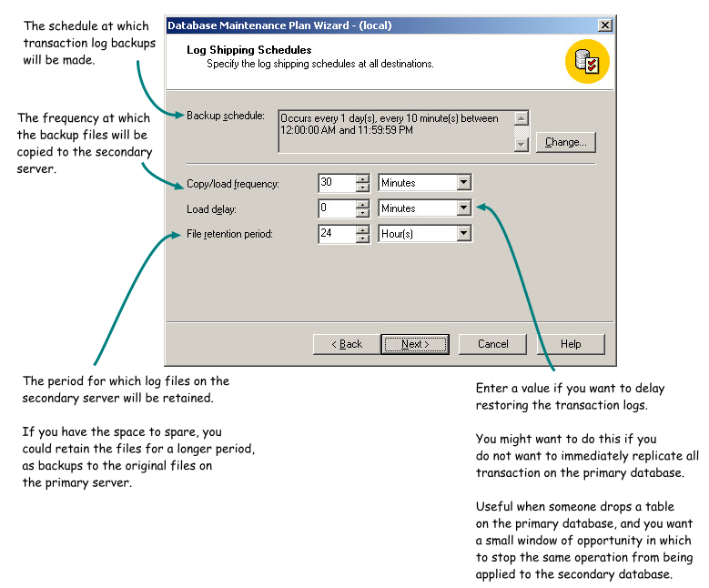Increase File retention period with up spinner
The width and height of the screenshot is (709, 588).
tap(362, 229)
